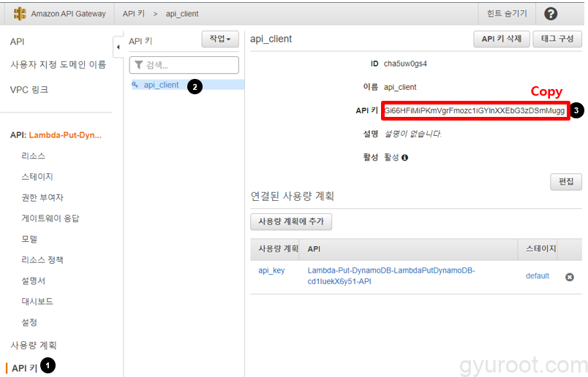Open Lambda-Put-DynamoDB API link in table
The height and width of the screenshot is (377, 588).
click(x=391, y=275)
